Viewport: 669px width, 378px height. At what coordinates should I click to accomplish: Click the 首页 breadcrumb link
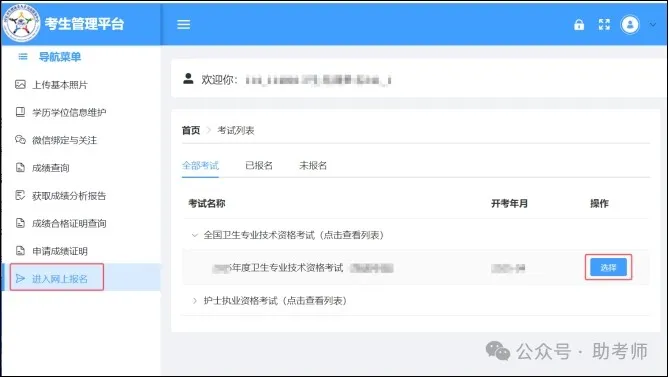191,131
